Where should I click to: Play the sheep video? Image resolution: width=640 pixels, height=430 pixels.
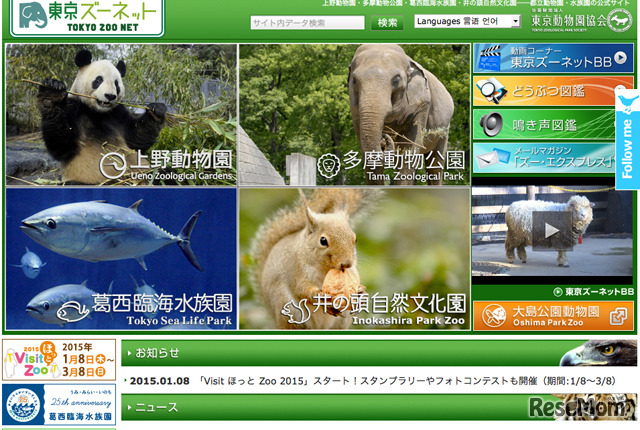(x=552, y=231)
